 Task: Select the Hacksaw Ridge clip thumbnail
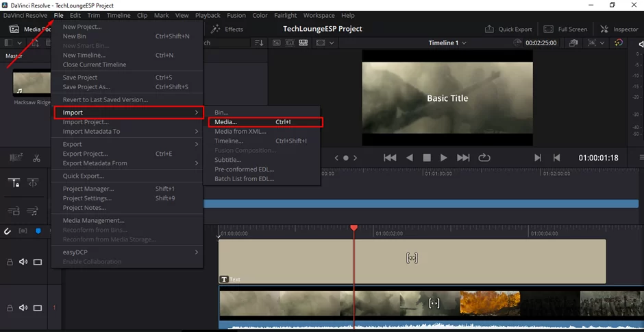tap(32, 82)
